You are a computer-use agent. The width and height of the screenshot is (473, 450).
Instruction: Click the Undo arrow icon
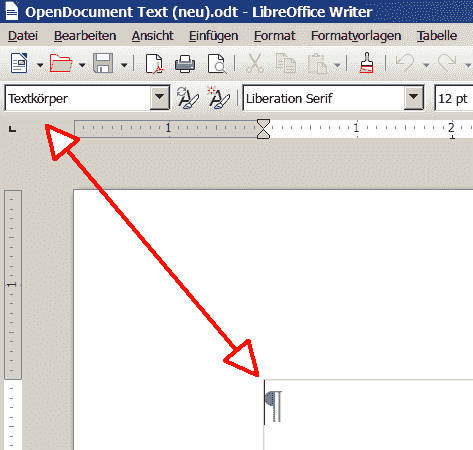(405, 63)
